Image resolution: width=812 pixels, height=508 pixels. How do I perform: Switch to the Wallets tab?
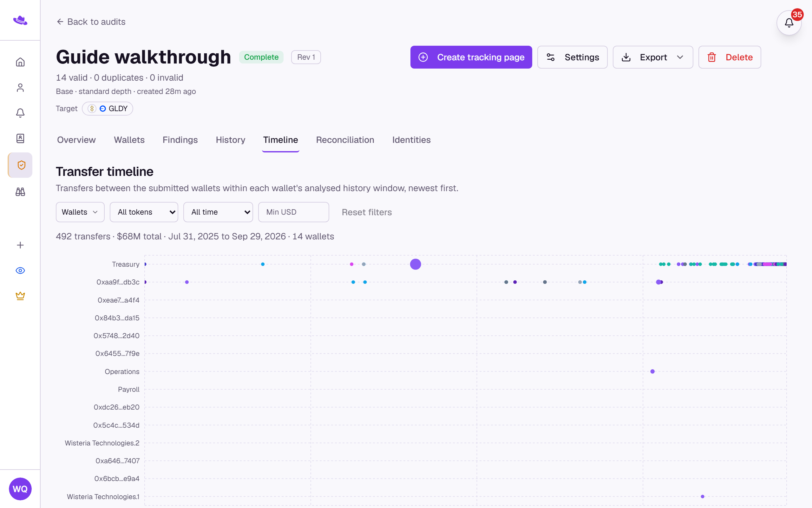coord(129,140)
